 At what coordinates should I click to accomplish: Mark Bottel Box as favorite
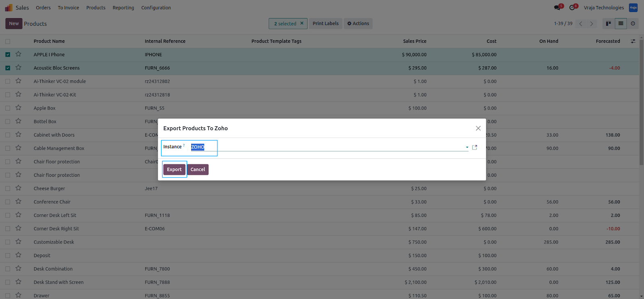pos(19,121)
